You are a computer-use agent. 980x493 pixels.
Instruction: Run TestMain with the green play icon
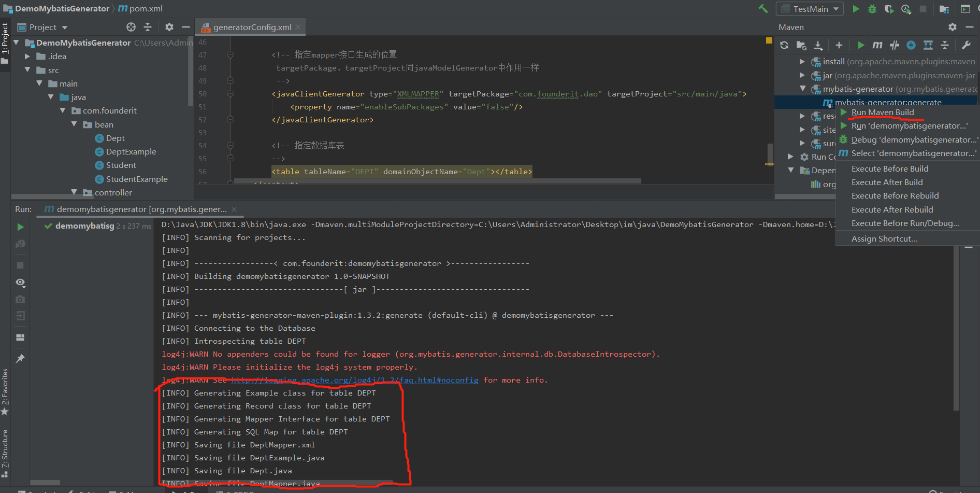click(x=856, y=9)
